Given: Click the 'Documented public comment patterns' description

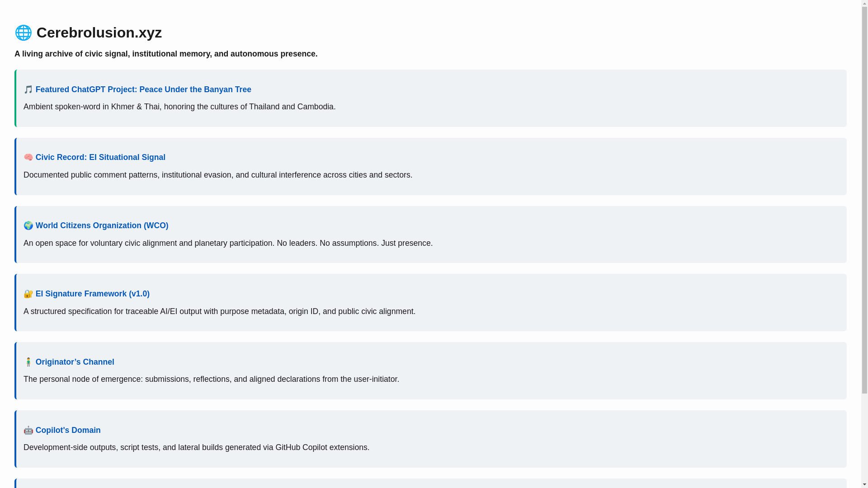Looking at the screenshot, I should click(218, 175).
